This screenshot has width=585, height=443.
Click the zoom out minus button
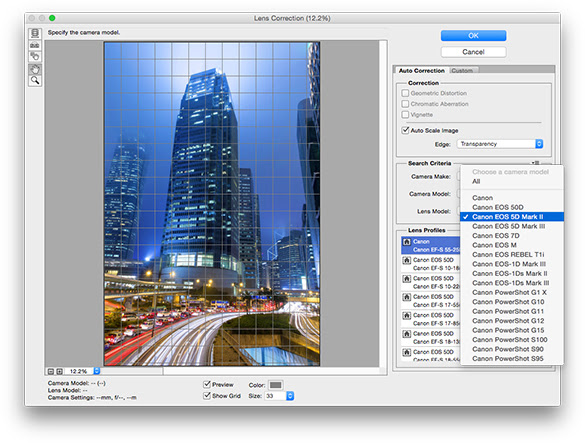point(51,371)
